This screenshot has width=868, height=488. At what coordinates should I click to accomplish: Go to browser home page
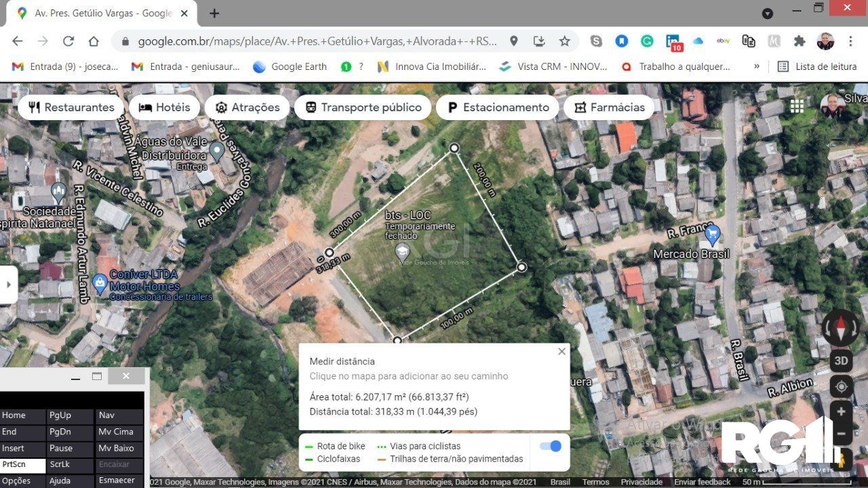(x=94, y=41)
